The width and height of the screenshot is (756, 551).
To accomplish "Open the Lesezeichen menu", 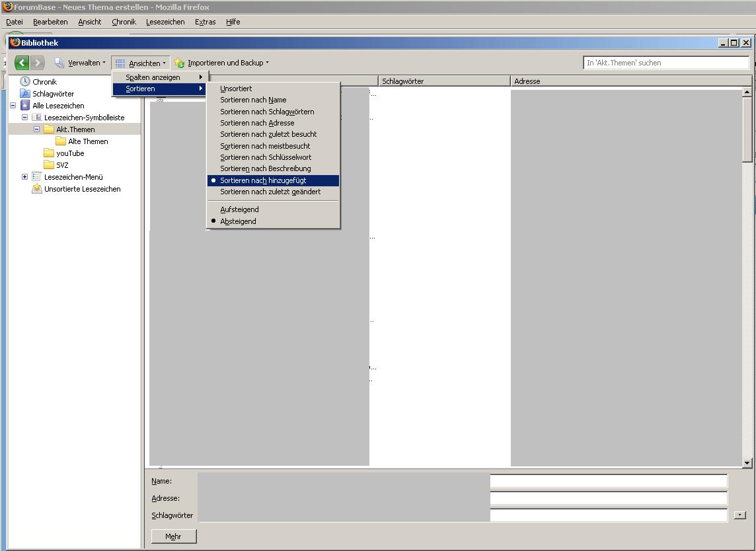I will (x=165, y=22).
